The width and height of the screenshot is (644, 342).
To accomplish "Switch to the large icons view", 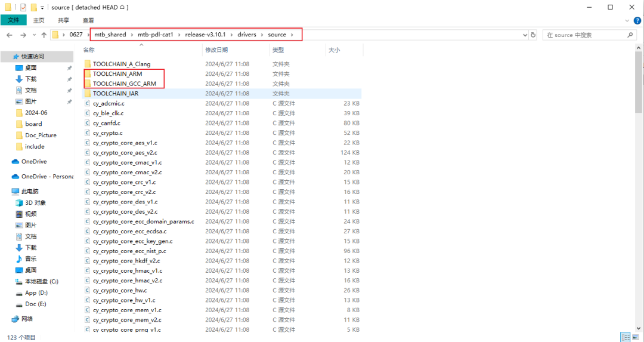I will [635, 337].
